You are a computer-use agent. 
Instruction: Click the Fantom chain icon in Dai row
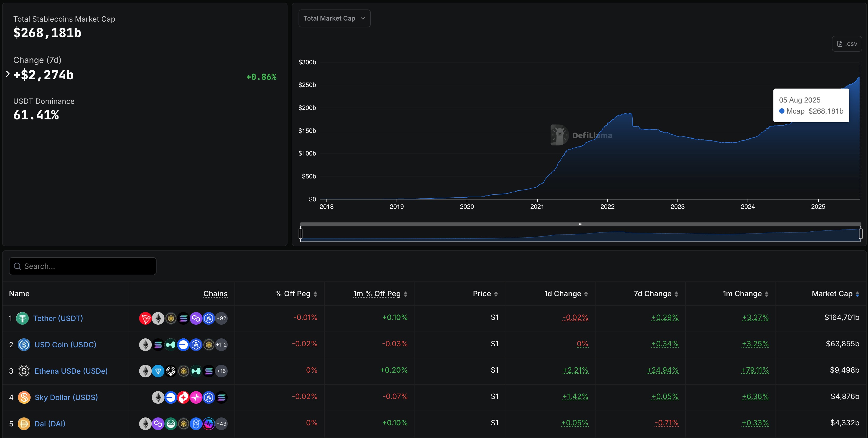coord(196,424)
